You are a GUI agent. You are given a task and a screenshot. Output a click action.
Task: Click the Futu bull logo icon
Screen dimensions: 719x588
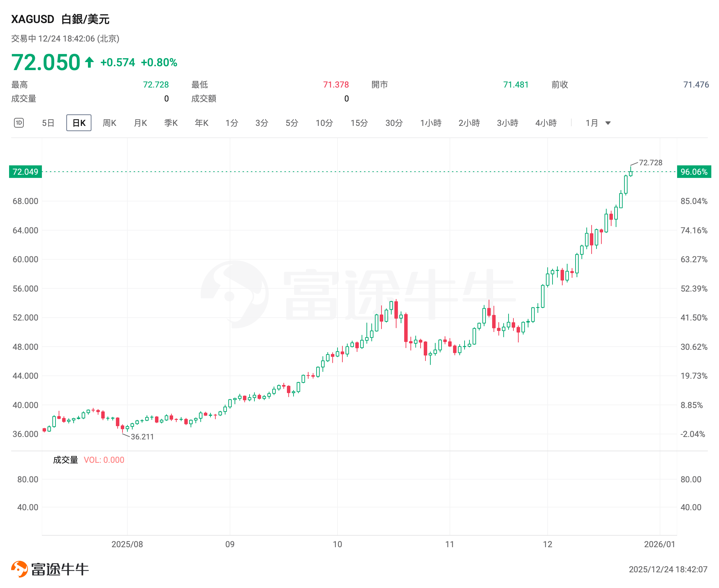pos(20,569)
